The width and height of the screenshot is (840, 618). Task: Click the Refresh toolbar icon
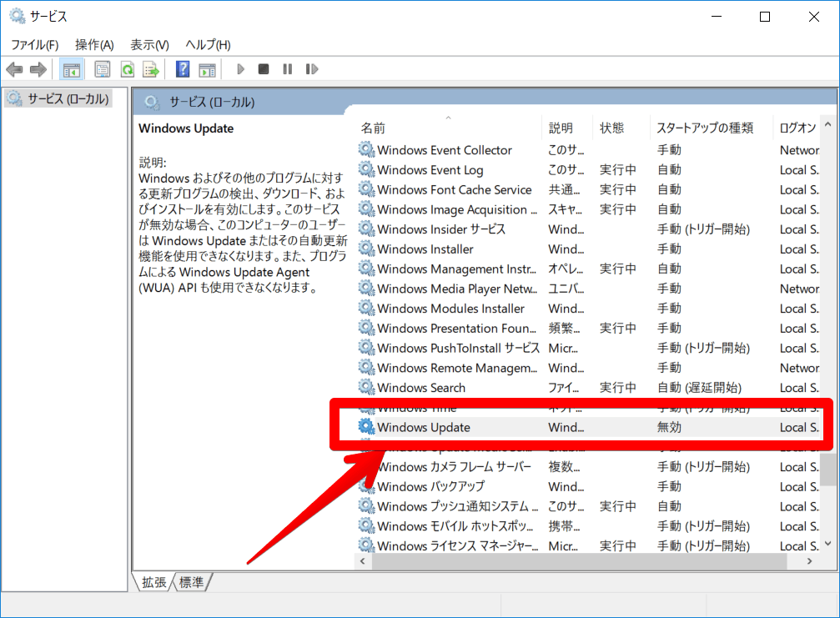click(x=127, y=69)
